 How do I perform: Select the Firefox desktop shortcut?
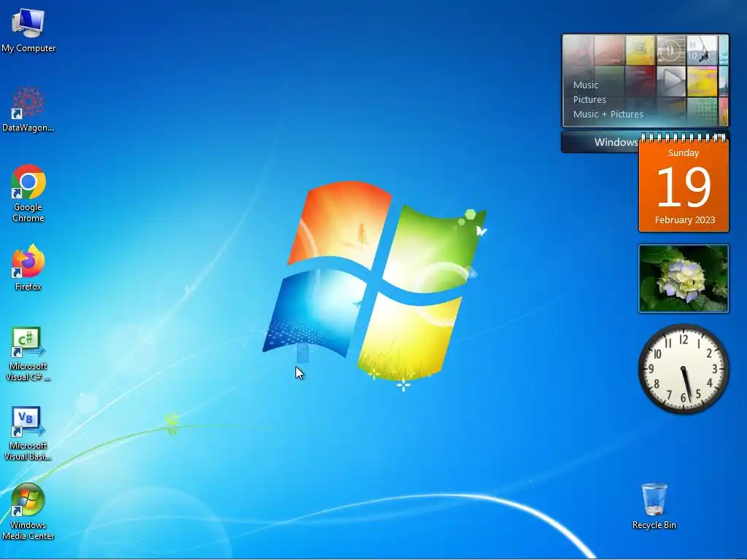click(28, 267)
